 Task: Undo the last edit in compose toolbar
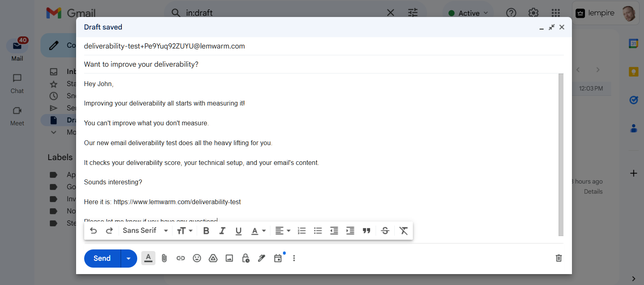coord(94,230)
